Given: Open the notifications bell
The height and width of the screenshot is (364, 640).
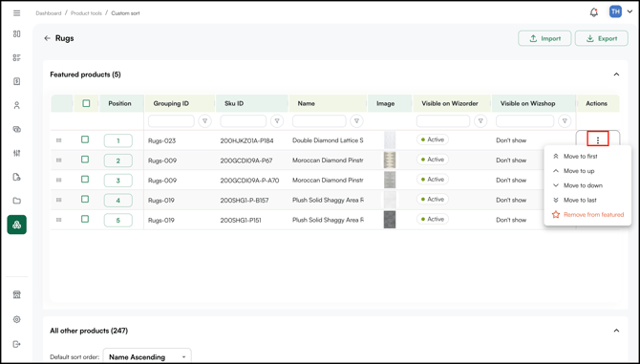Looking at the screenshot, I should [x=594, y=12].
